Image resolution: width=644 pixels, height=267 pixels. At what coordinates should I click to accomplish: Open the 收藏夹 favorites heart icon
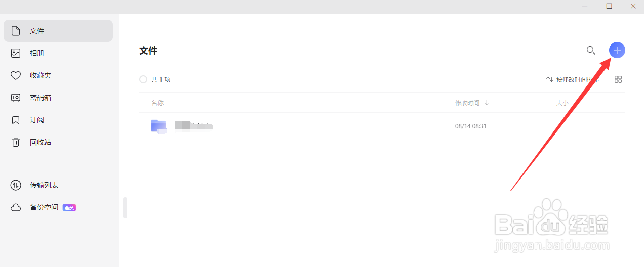(x=16, y=75)
